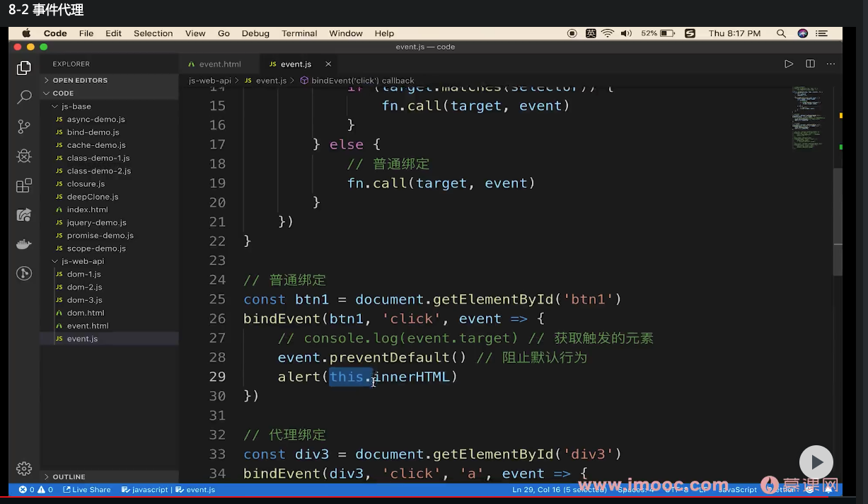
Task: Click the input method 英 icon
Action: click(x=591, y=33)
